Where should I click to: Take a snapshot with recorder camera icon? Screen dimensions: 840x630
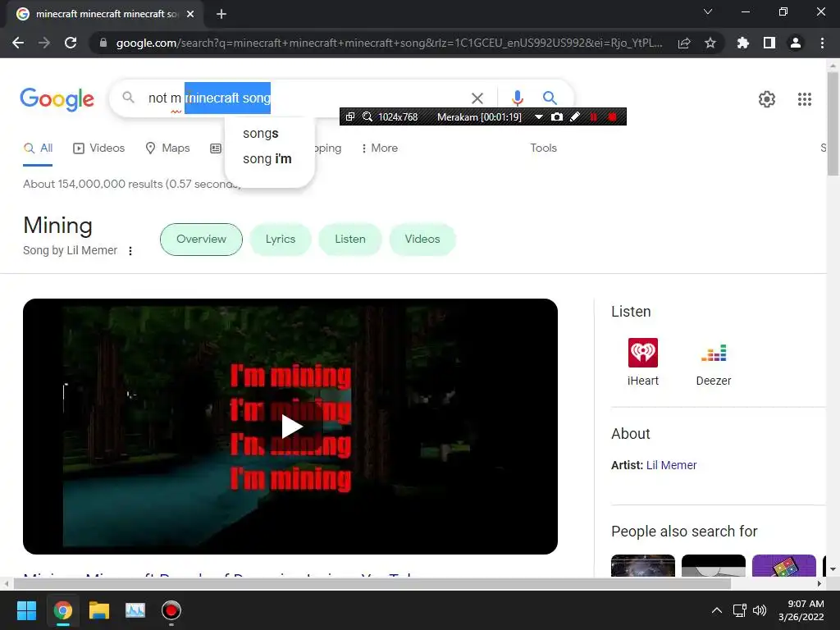[557, 116]
